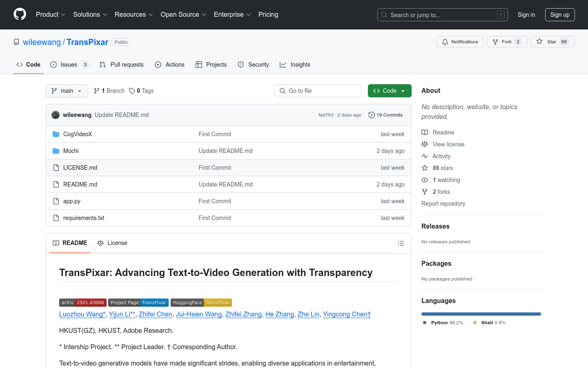Open requirements.txt file
This screenshot has width=588, height=368.
click(84, 218)
